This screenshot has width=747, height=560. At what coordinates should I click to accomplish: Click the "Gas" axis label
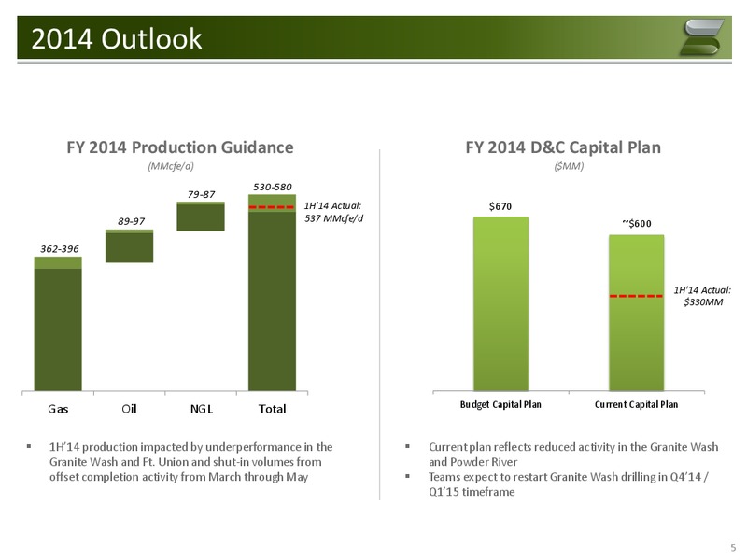(58, 409)
